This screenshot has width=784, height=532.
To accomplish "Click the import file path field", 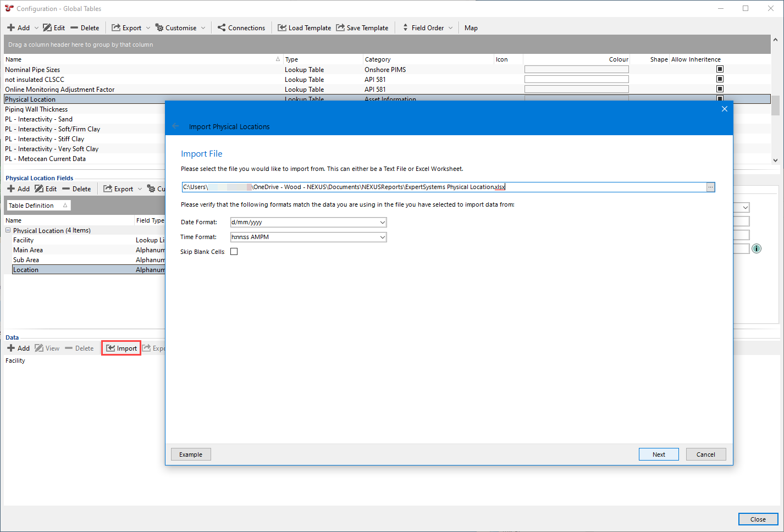I will [x=444, y=187].
